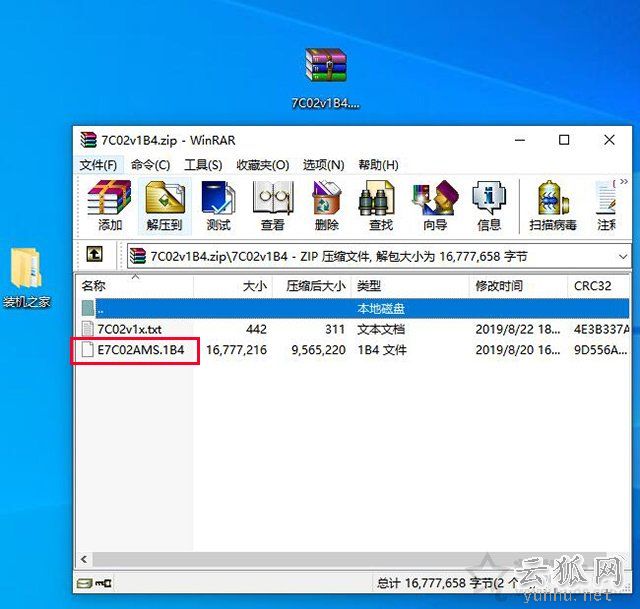Select the parent folder '..' row
640x609 pixels.
[x=355, y=308]
